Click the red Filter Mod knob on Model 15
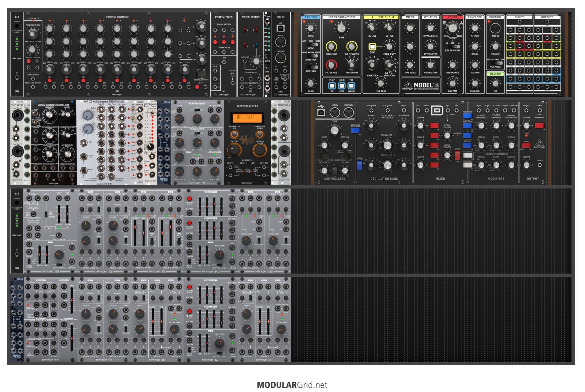This screenshot has width=585, height=392. click(x=331, y=65)
